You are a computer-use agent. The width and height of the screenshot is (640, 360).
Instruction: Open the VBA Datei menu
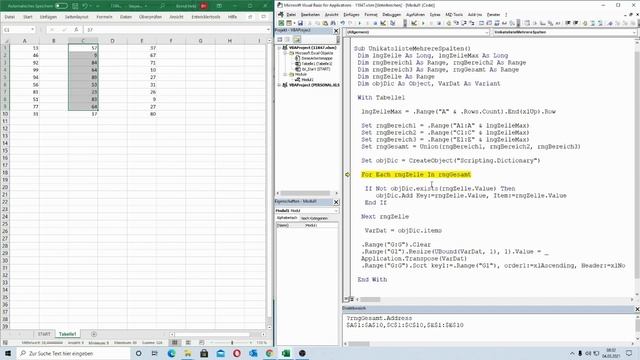click(291, 15)
